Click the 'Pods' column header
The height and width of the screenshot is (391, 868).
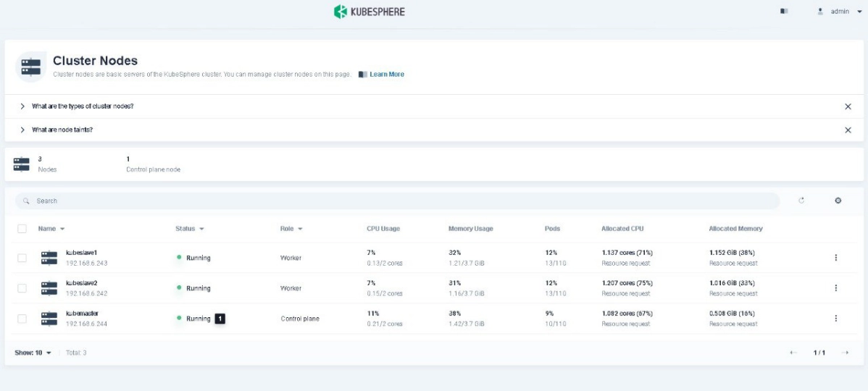click(553, 228)
